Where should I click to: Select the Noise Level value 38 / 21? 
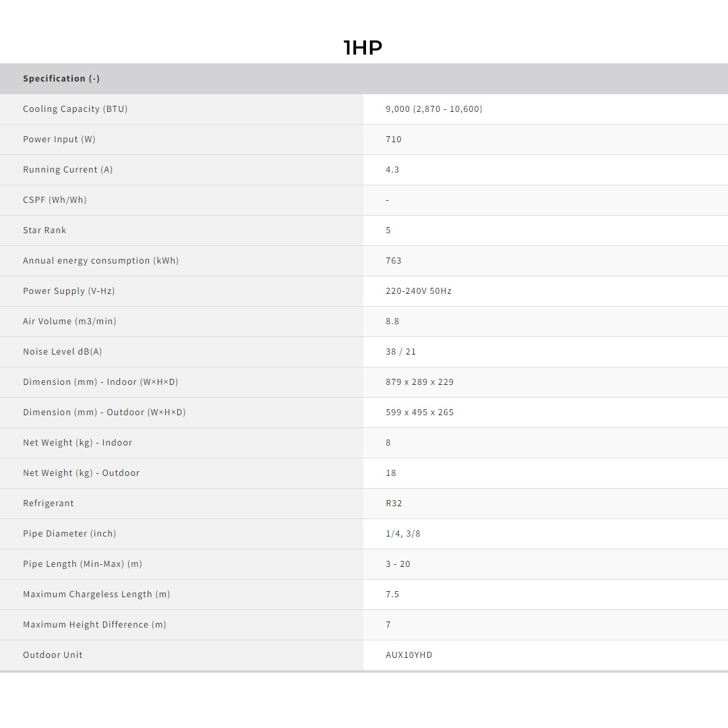coord(400,352)
